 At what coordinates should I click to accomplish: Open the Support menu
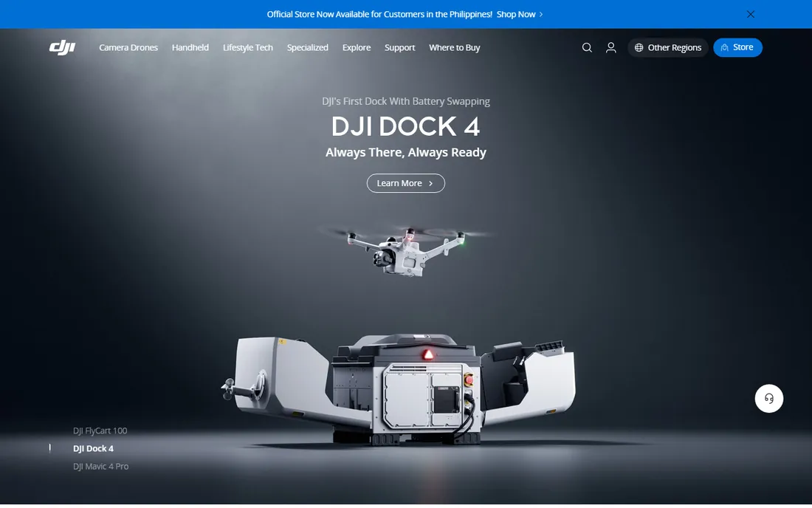[x=400, y=48]
